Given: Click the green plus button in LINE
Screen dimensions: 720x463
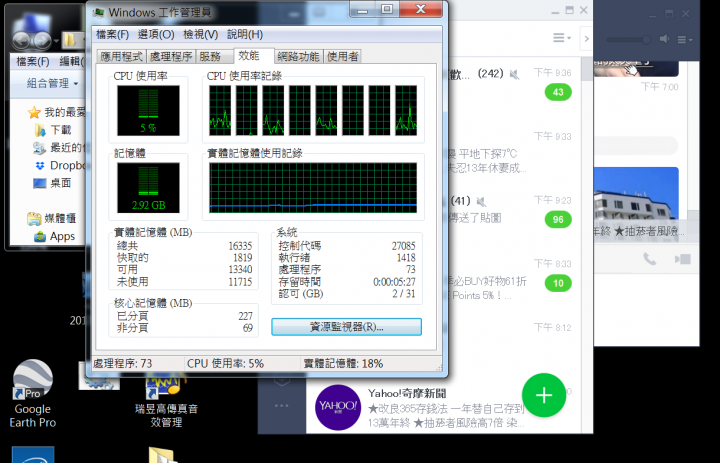Looking at the screenshot, I should click(x=544, y=395).
